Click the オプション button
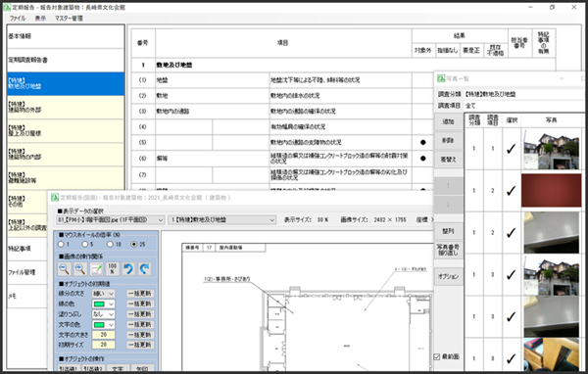The height and width of the screenshot is (374, 588). [x=448, y=276]
